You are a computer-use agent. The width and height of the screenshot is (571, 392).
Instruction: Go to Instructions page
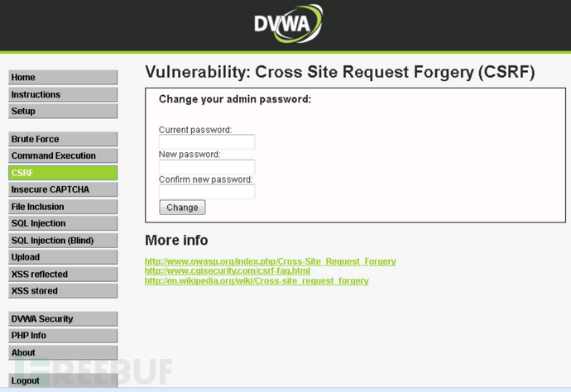[63, 94]
